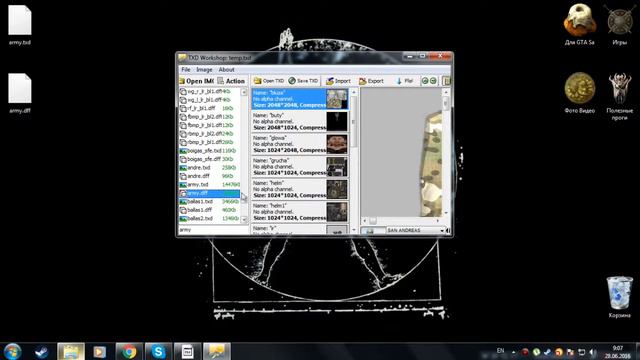Click the second green round toolbar icon
The image size is (640, 360).
click(433, 81)
